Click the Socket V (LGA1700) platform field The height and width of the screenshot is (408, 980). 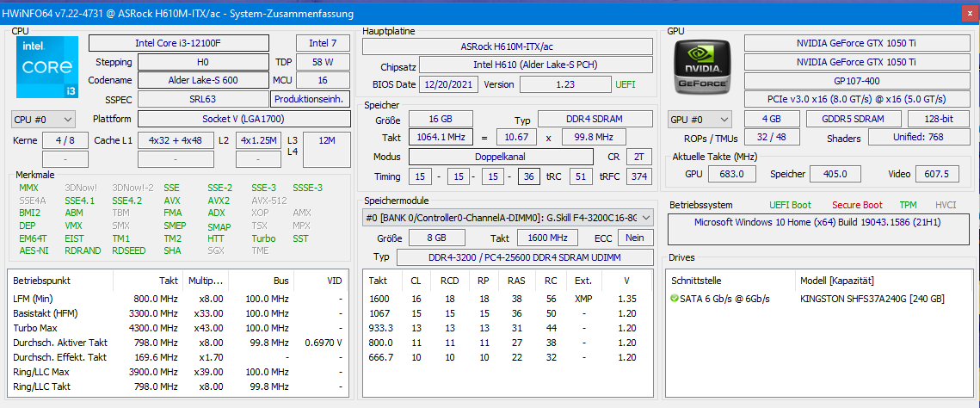tap(243, 119)
